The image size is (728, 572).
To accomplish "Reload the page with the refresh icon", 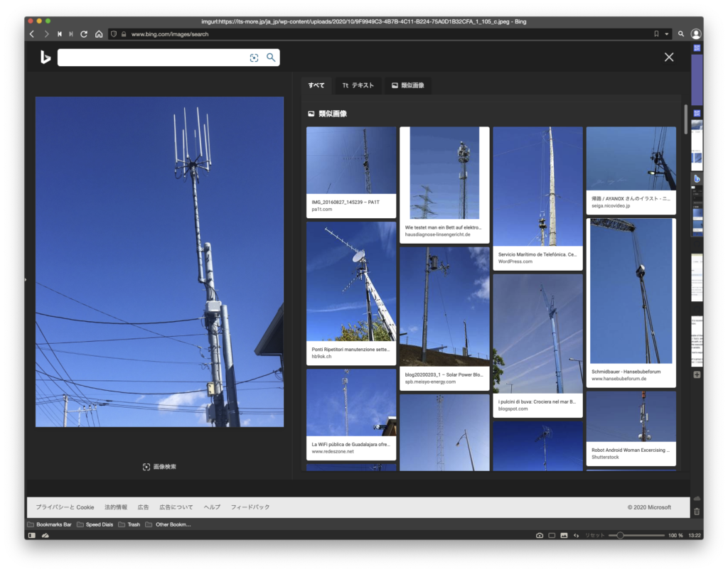I will (84, 34).
